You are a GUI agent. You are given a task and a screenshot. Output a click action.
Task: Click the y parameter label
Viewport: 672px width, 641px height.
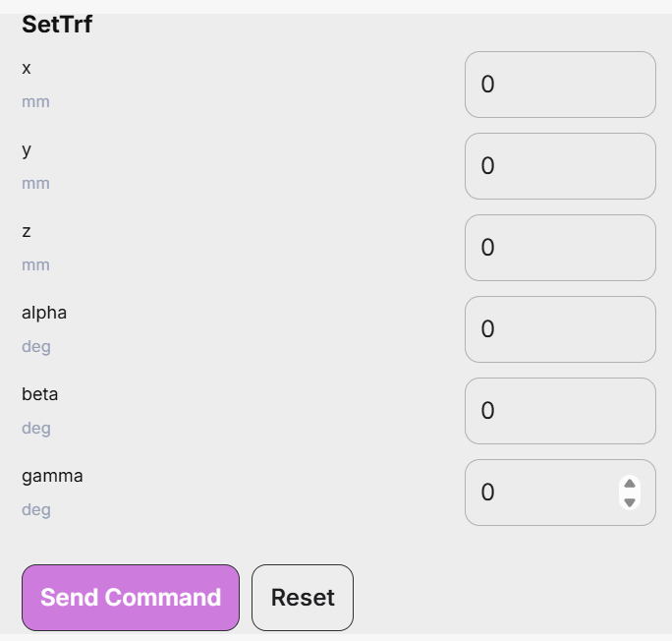[x=27, y=150]
